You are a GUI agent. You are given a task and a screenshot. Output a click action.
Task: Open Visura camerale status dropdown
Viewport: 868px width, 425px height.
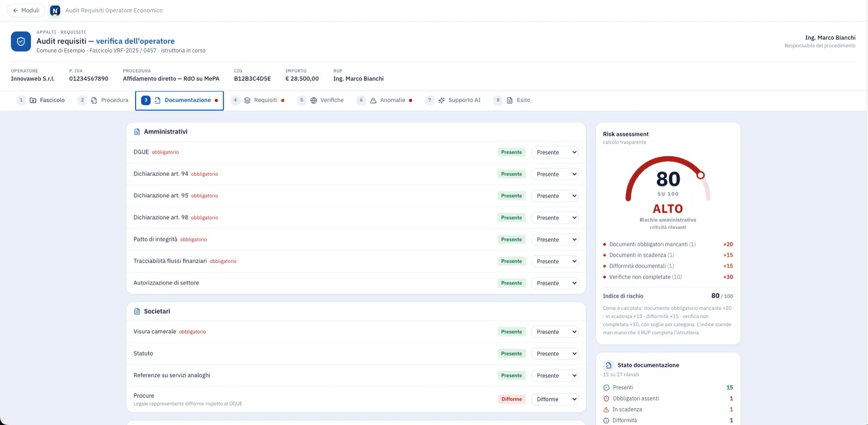pos(555,332)
